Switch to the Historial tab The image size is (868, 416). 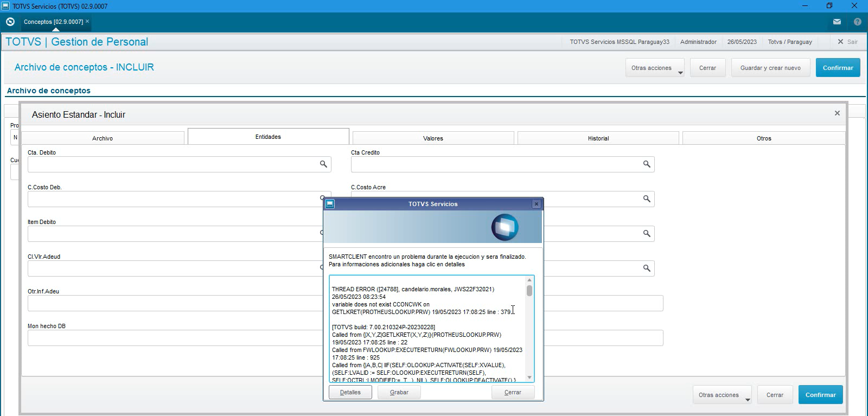pyautogui.click(x=598, y=138)
